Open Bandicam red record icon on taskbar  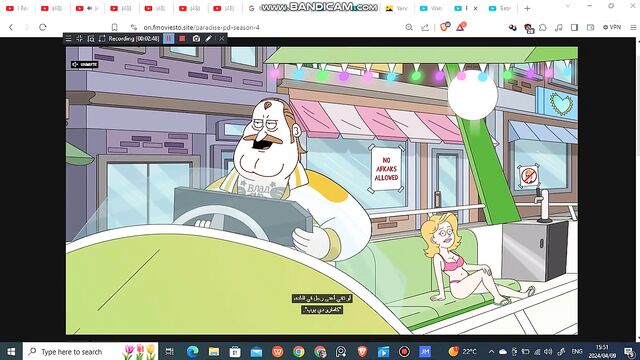click(404, 351)
